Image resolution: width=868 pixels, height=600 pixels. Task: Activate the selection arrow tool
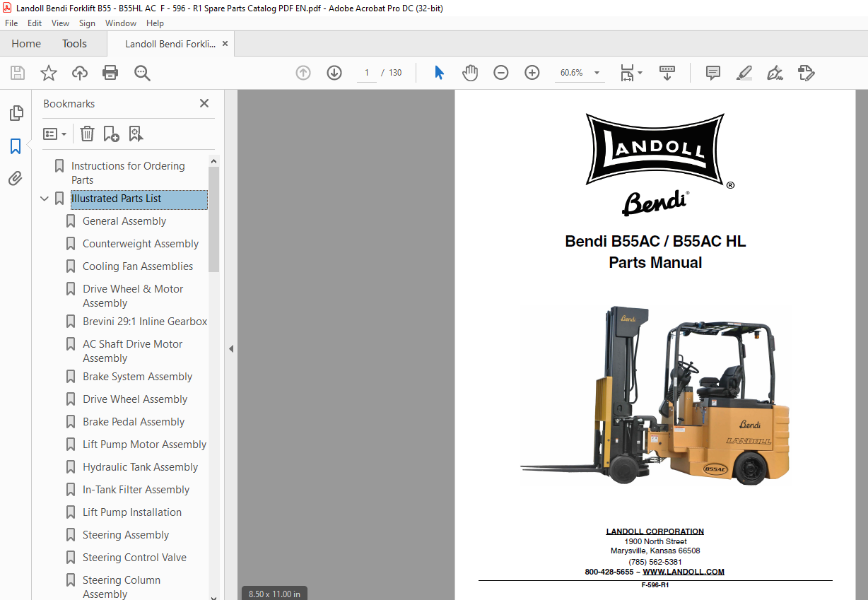pyautogui.click(x=439, y=73)
